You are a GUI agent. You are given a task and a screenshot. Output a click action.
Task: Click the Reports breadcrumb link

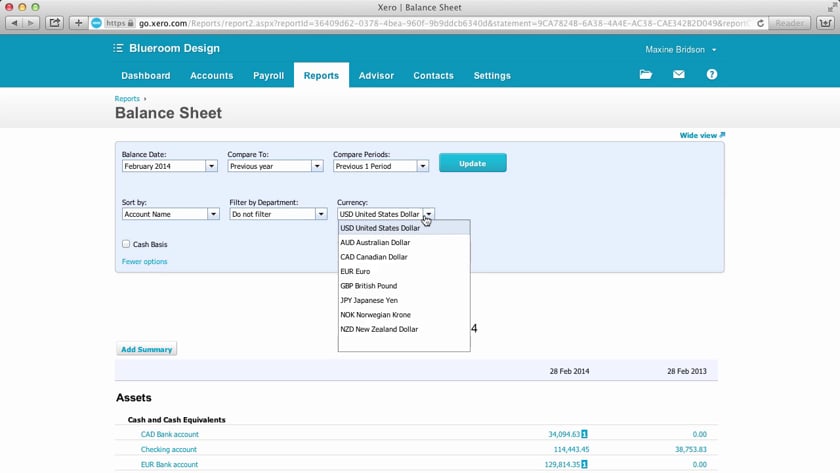click(x=127, y=99)
